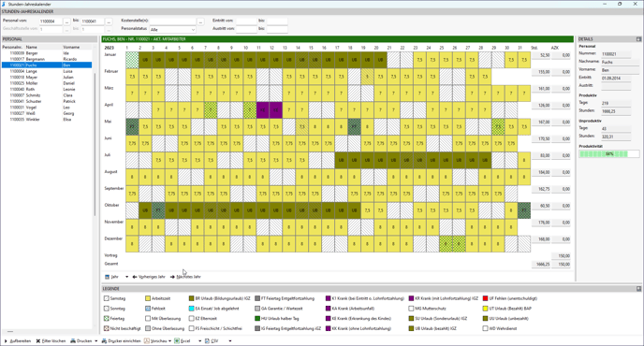Click the Drucken printer icon
This screenshot has width=644, height=346.
tap(73, 341)
